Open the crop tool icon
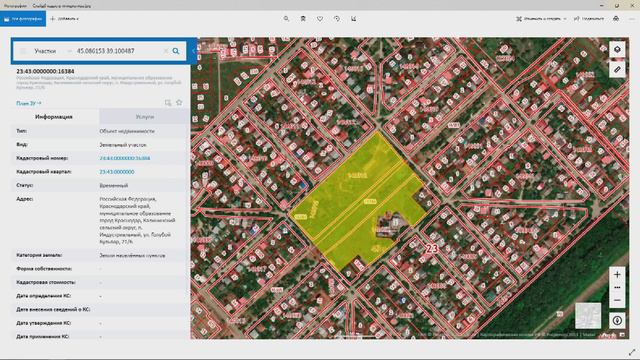 point(353,19)
